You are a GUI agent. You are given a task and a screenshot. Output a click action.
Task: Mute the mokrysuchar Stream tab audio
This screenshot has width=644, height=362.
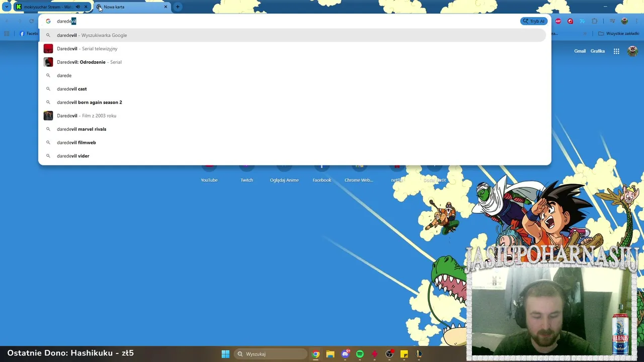pos(77,7)
